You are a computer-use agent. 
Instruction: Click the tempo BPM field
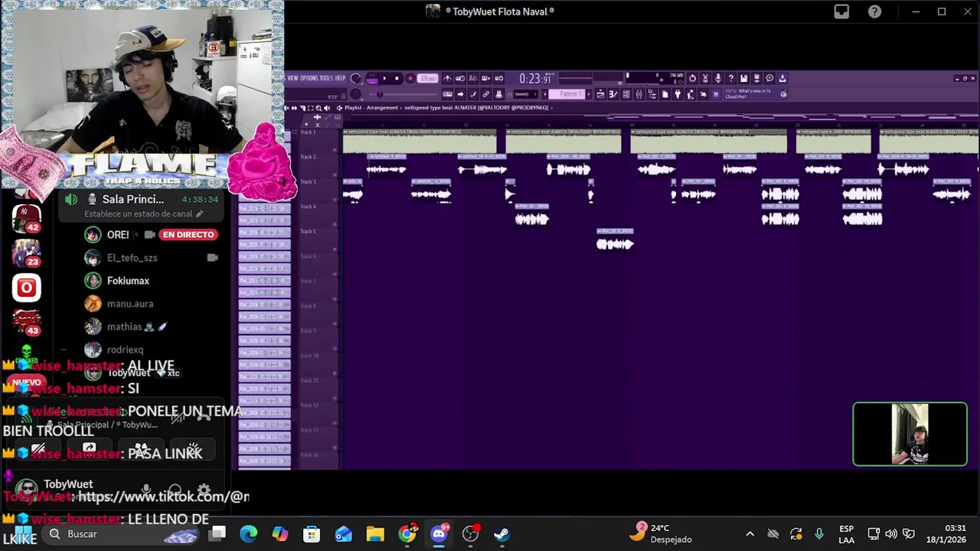pos(427,78)
